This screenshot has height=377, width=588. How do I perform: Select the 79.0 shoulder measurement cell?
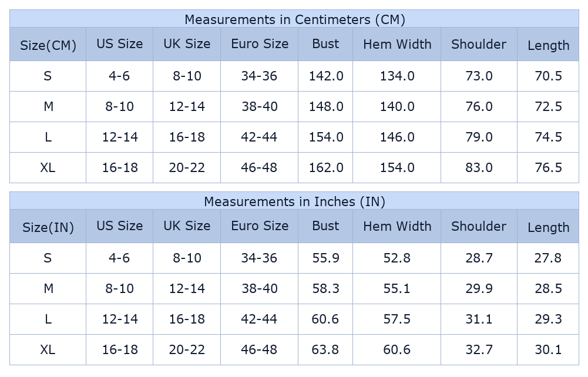479,137
